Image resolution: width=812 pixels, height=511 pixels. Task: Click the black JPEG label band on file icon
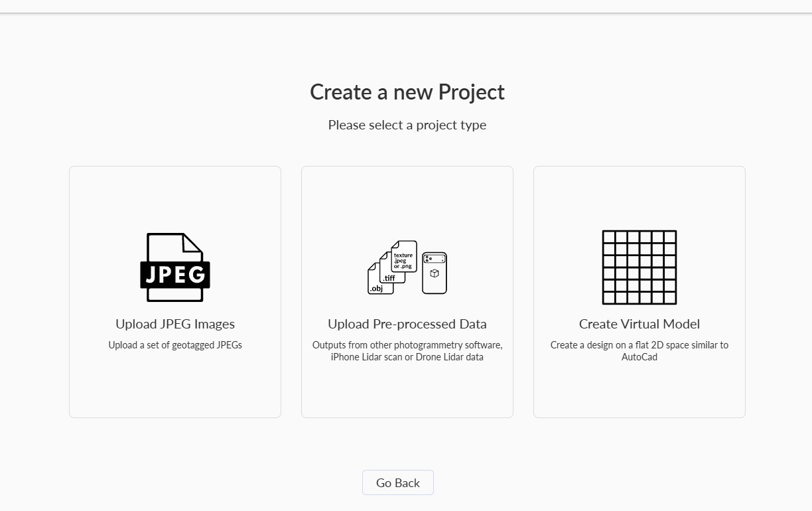[175, 274]
